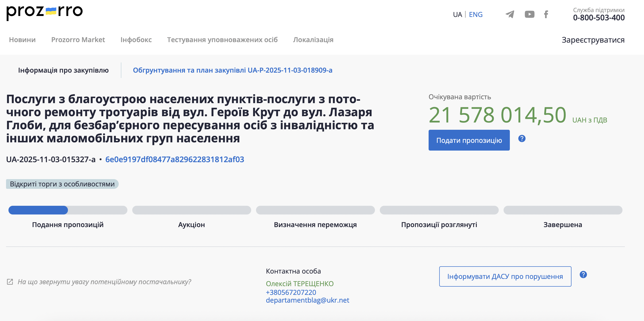The height and width of the screenshot is (321, 644).
Task: Open Обґрунтування та план закупівлі tab
Action: point(232,70)
